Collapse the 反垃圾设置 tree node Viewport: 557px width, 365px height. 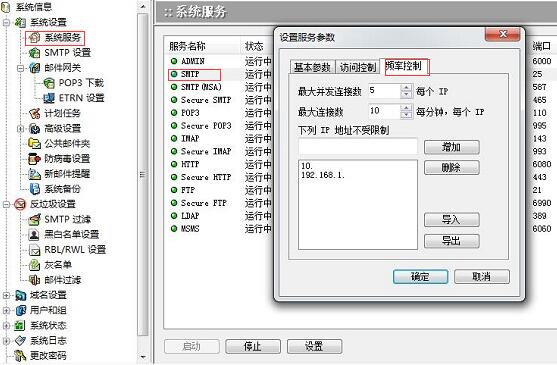pyautogui.click(x=6, y=204)
